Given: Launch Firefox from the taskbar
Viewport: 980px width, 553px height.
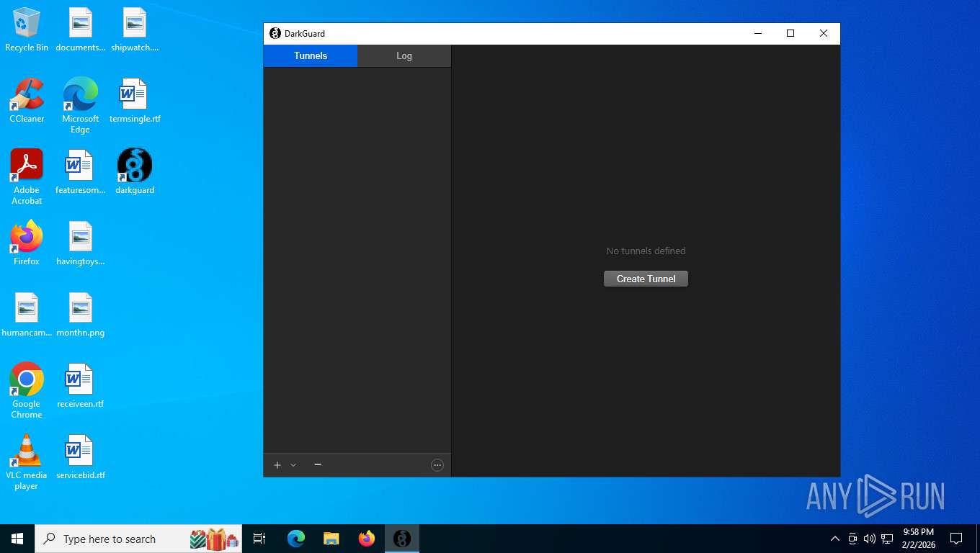Looking at the screenshot, I should click(367, 539).
